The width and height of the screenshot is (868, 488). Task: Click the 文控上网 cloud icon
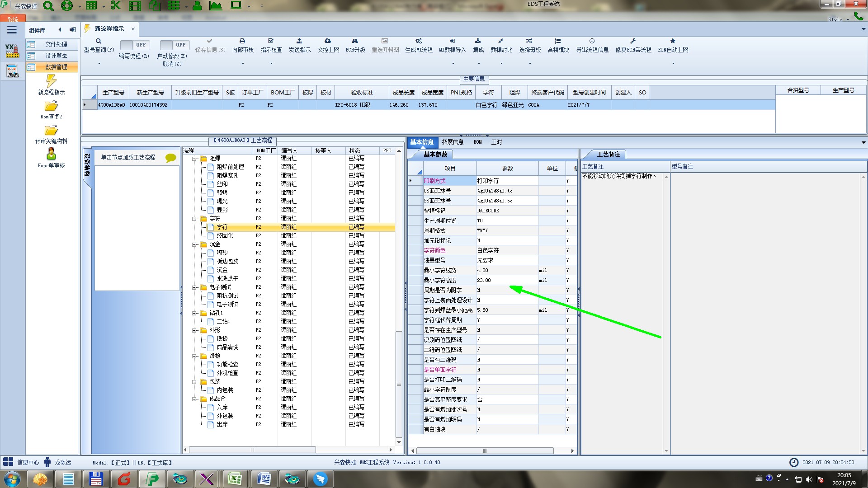[x=328, y=41]
